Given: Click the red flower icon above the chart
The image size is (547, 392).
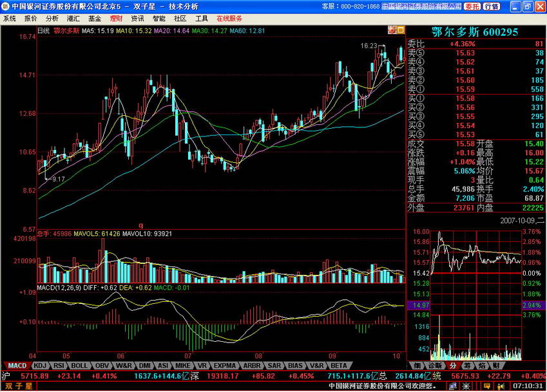Looking at the screenshot, I should click(392, 30).
